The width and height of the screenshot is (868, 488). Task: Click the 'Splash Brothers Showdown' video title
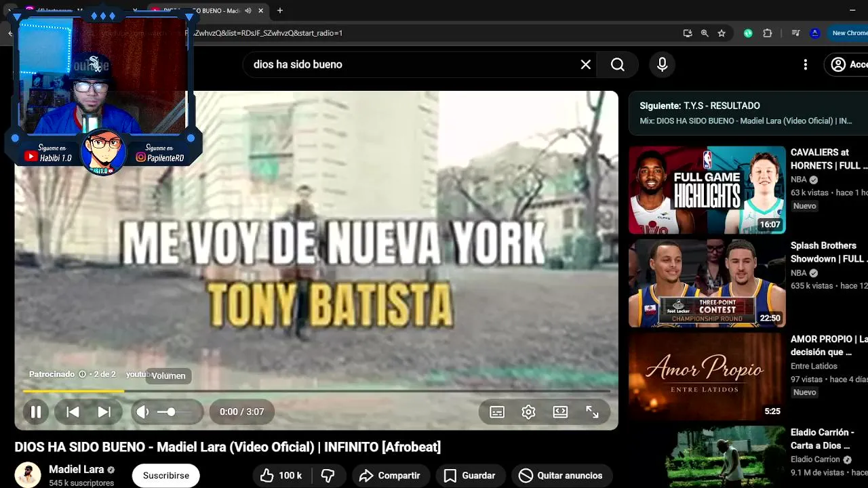point(829,252)
